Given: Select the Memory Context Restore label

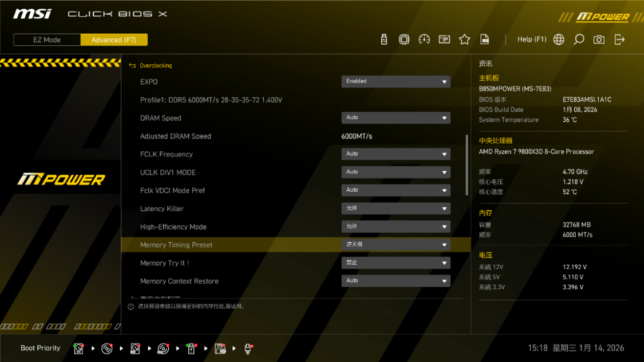Looking at the screenshot, I should pyautogui.click(x=180, y=281).
